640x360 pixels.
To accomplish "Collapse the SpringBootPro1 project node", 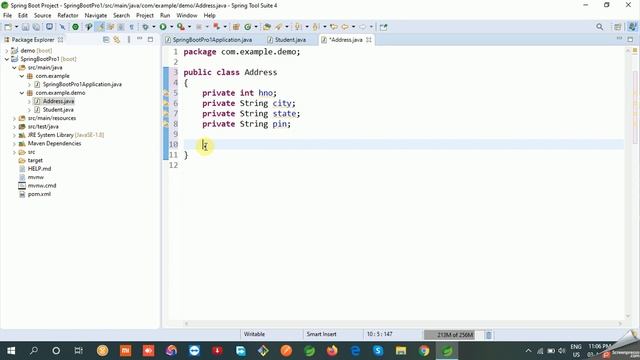I will pyautogui.click(x=7, y=59).
